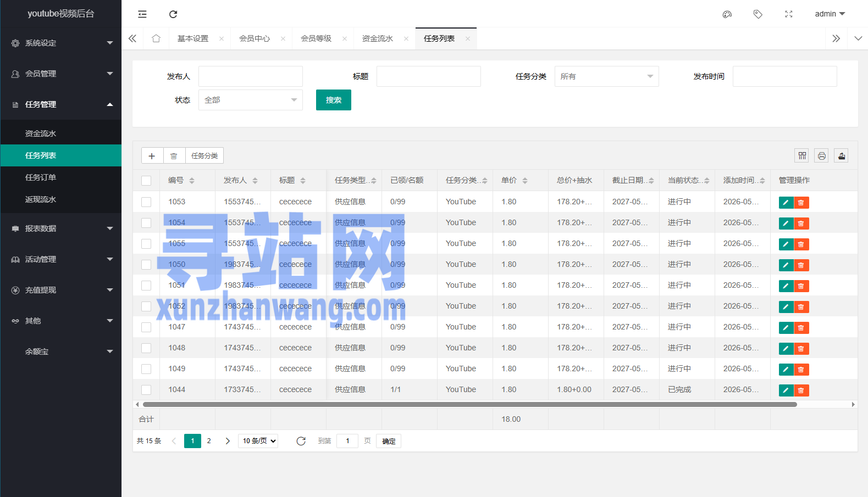
Task: Edit task row 1044
Action: (x=786, y=390)
